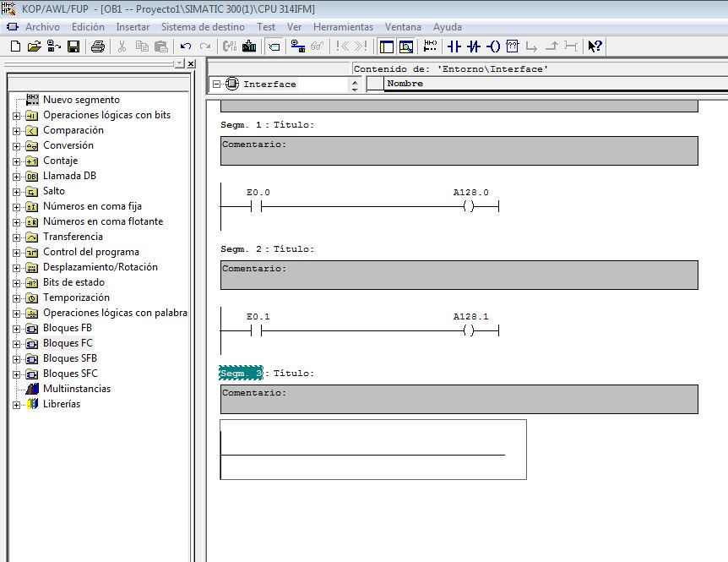
Task: Expand the Librerías tree node
Action: click(x=16, y=404)
